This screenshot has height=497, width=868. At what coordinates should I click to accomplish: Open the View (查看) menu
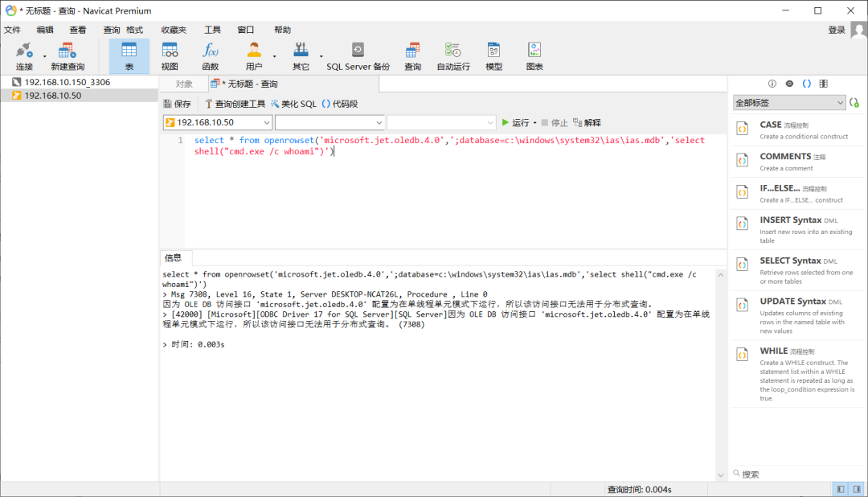(77, 30)
